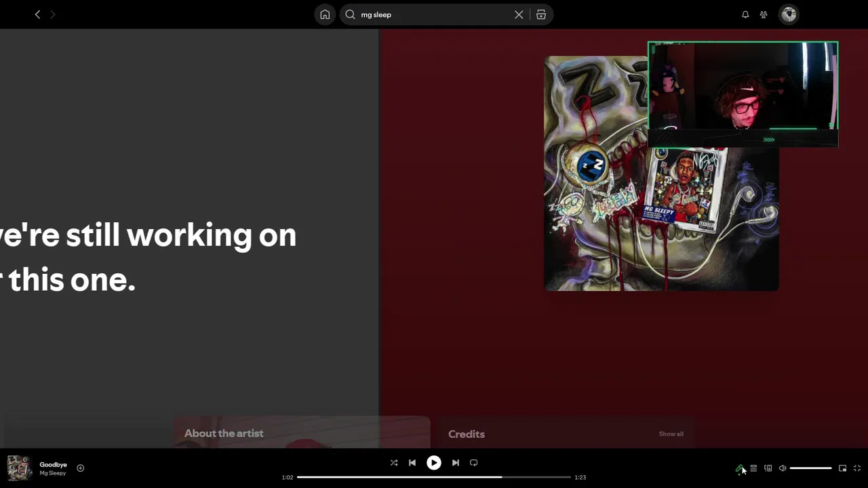Open the 'About the artist' card
Image resolution: width=868 pixels, height=488 pixels.
point(302,432)
